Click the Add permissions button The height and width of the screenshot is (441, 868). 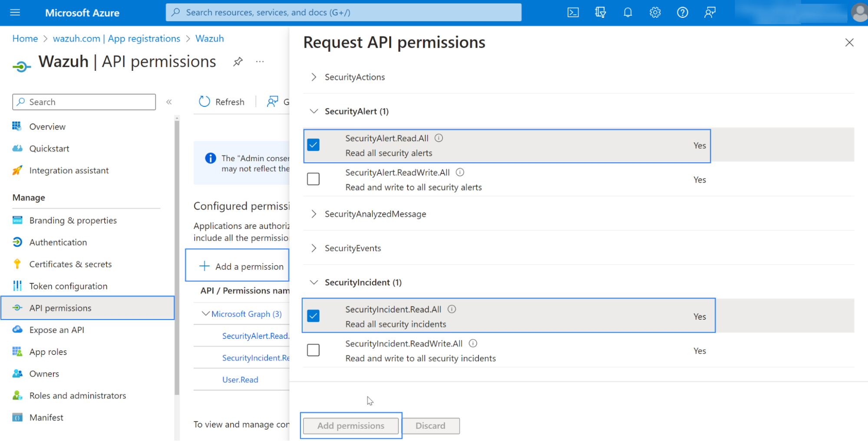[x=350, y=426]
